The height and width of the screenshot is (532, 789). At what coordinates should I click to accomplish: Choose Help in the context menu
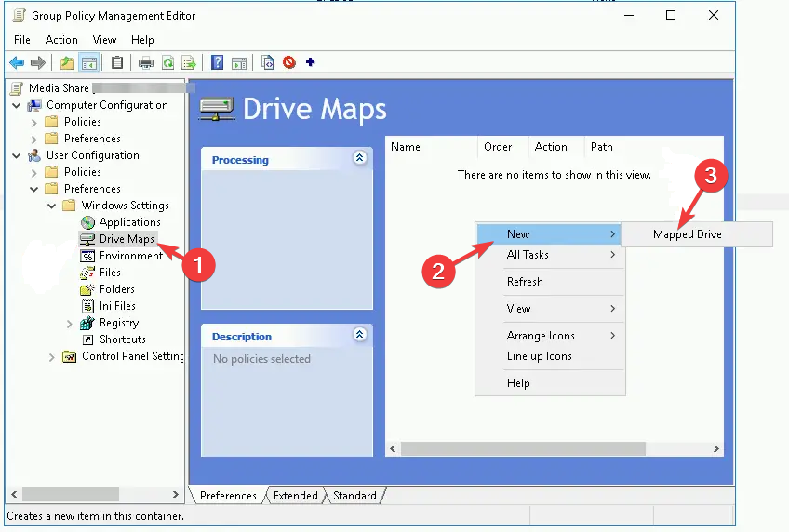tap(550, 383)
